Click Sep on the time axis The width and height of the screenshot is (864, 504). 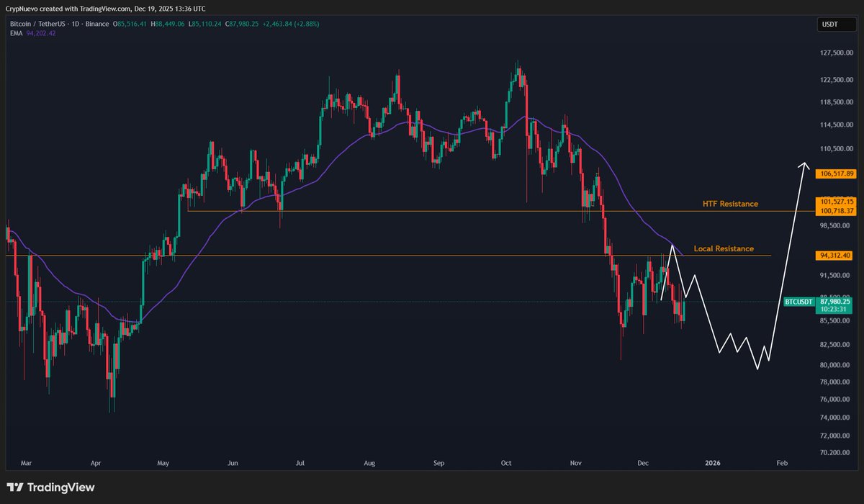(438, 464)
